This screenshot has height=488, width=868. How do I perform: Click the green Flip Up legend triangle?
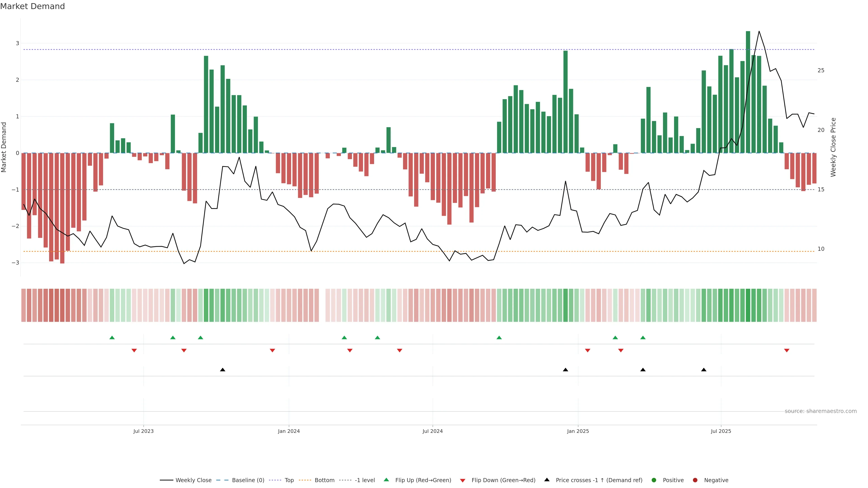coord(387,480)
